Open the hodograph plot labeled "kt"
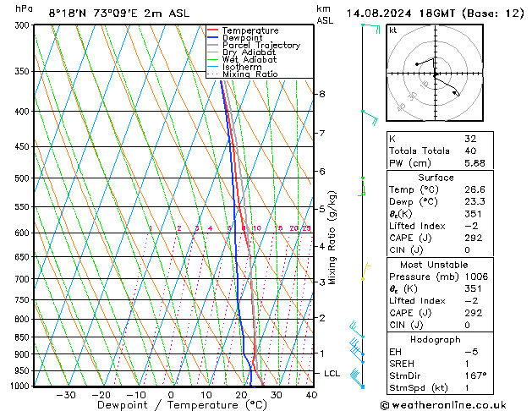The height and width of the screenshot is (411, 532). coord(435,73)
